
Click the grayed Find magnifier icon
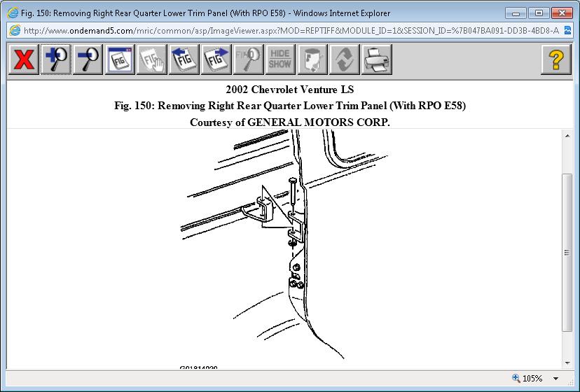coord(248,59)
